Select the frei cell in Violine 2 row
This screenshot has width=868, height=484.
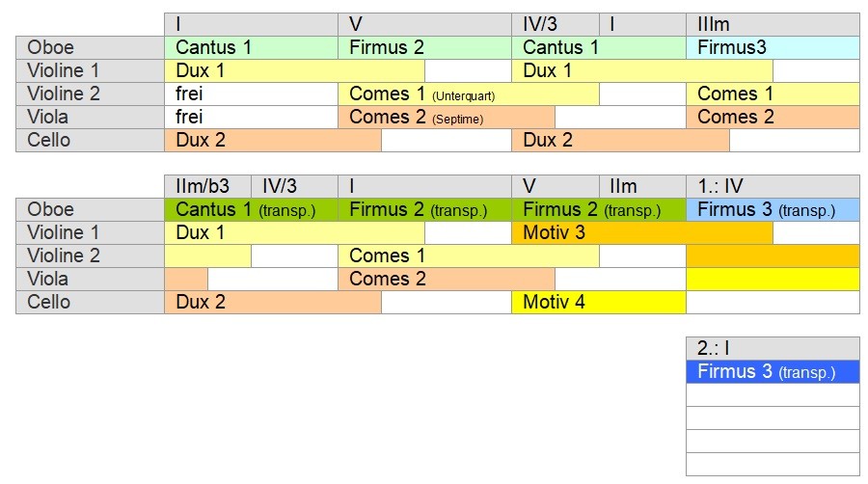coord(251,94)
